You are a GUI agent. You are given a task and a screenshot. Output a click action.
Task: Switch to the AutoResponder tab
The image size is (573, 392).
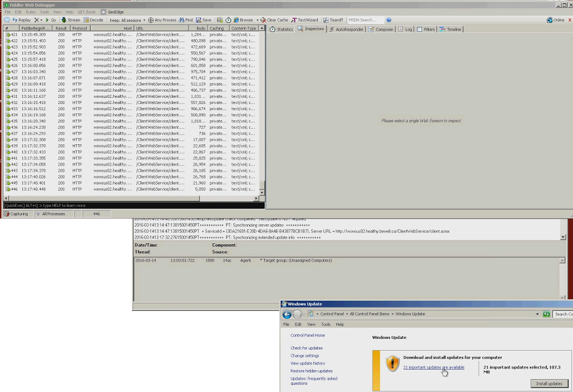coord(347,29)
